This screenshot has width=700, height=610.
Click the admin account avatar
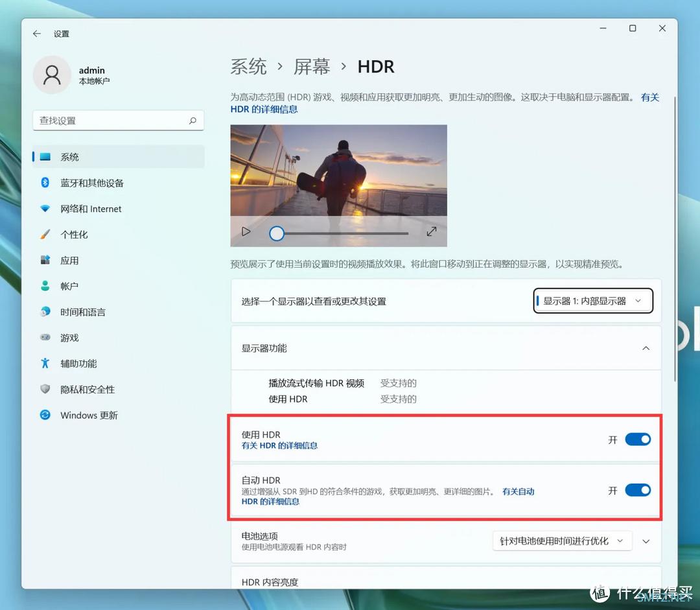pyautogui.click(x=52, y=75)
